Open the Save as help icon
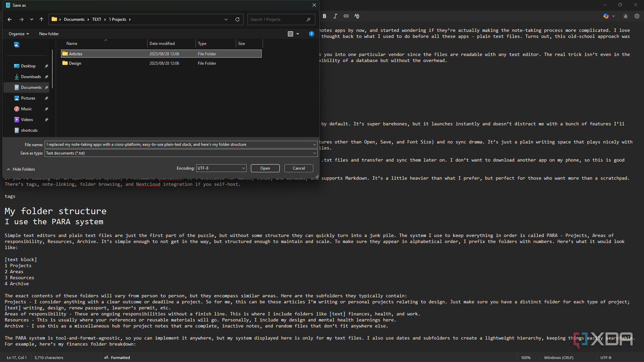The image size is (644, 362). coord(312,34)
